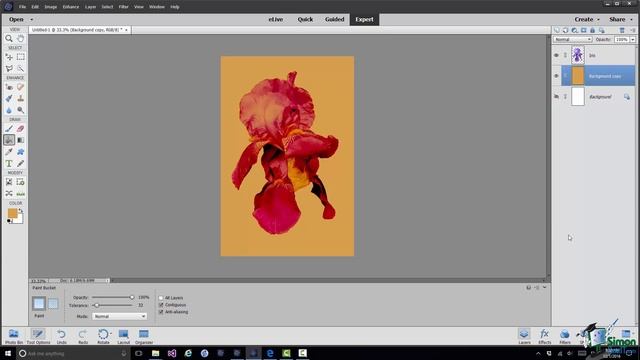The height and width of the screenshot is (360, 640).
Task: Click the orange foreground color swatch
Action: 12,213
